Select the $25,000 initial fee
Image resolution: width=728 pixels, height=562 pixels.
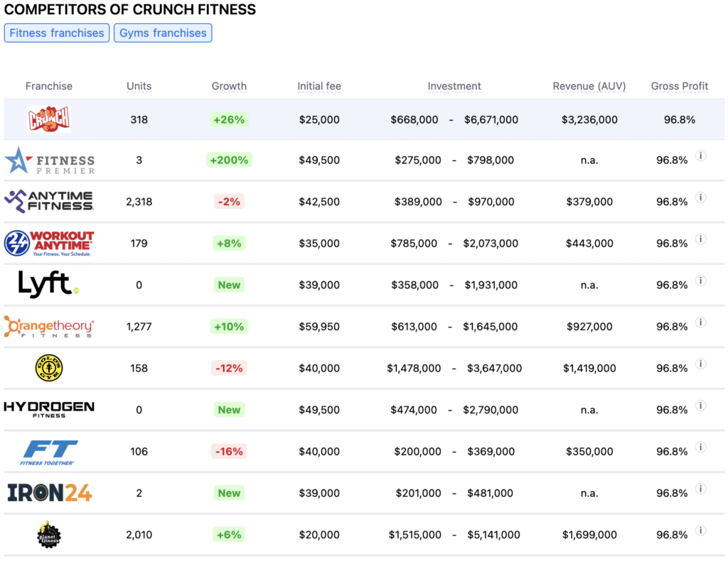319,120
